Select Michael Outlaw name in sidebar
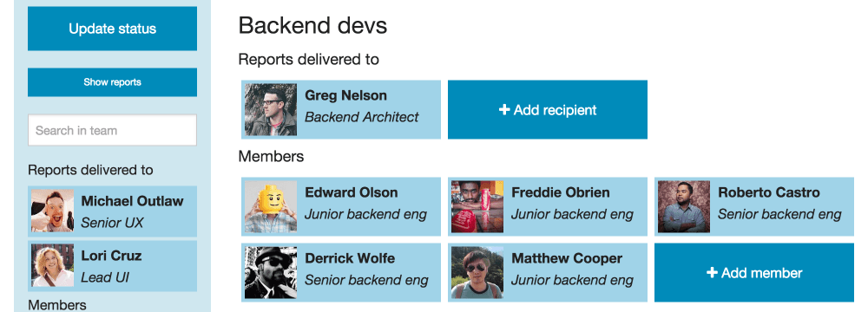 tap(132, 201)
